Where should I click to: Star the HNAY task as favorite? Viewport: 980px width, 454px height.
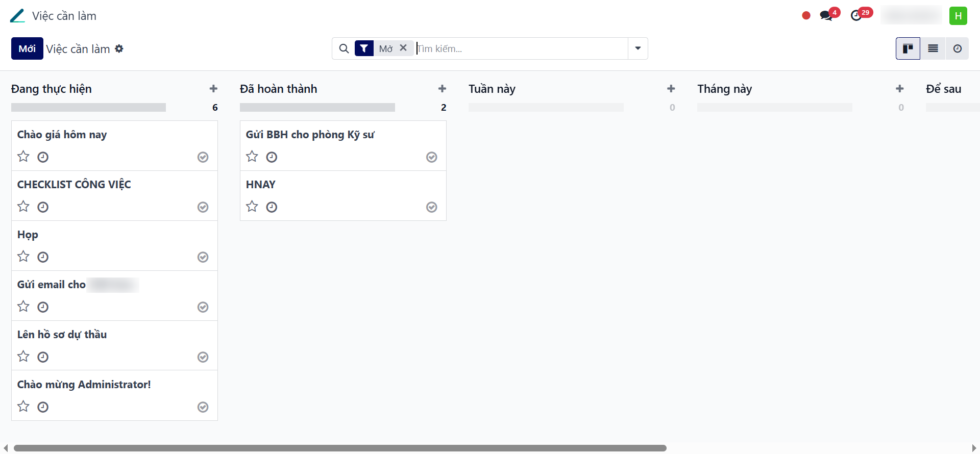pyautogui.click(x=252, y=207)
